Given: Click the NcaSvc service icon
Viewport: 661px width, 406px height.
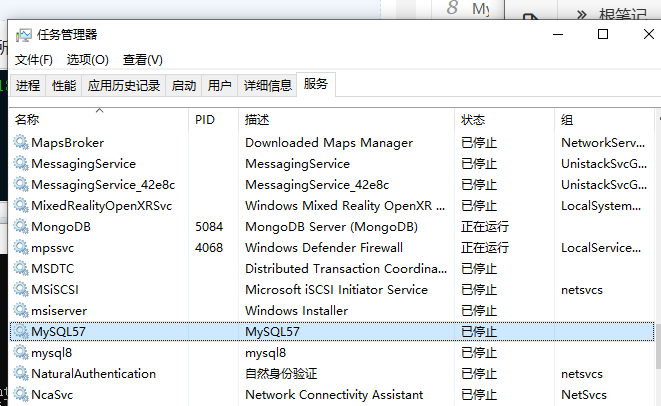Looking at the screenshot, I should [21, 395].
